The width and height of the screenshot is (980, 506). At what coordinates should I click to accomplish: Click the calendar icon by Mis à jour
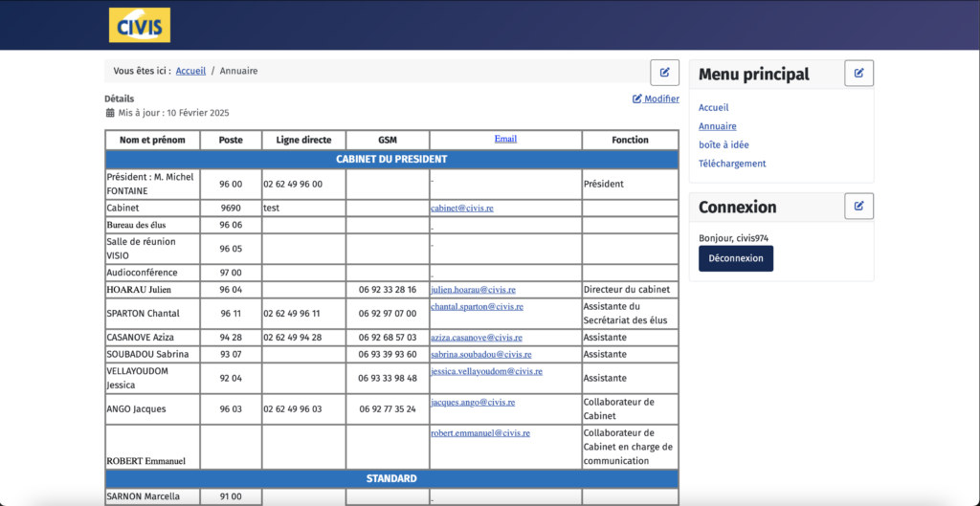(x=110, y=113)
